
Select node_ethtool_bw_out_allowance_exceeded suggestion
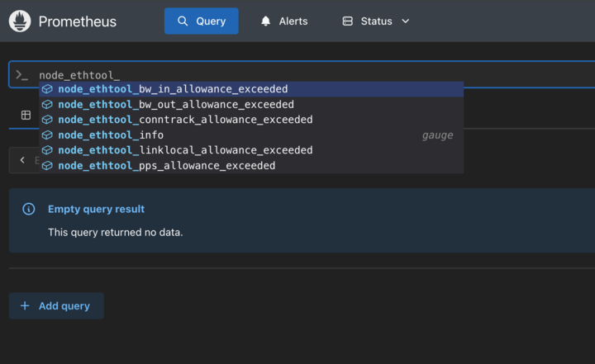coord(251,104)
